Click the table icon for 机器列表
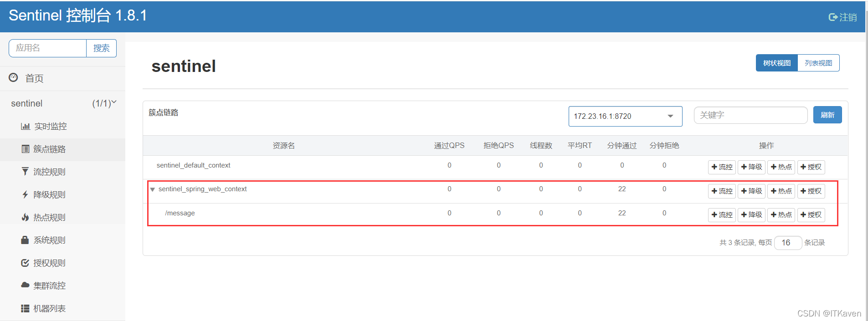 pyautogui.click(x=25, y=308)
